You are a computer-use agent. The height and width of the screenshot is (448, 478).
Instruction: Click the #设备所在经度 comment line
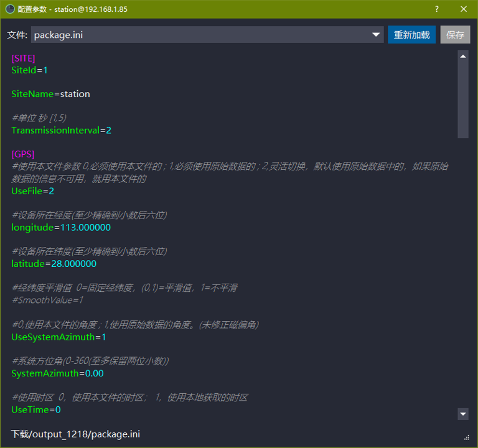click(x=90, y=215)
